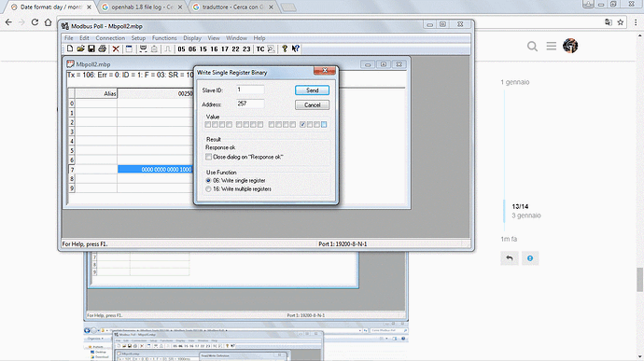Viewport: 644px width, 361px height.
Task: Select function 22 toolbar button
Action: [x=235, y=49]
